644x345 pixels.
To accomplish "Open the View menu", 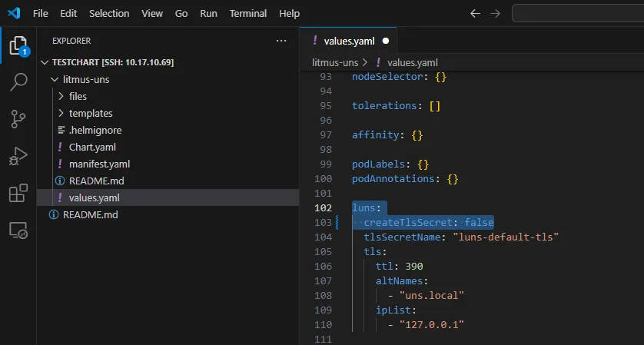I will (152, 14).
